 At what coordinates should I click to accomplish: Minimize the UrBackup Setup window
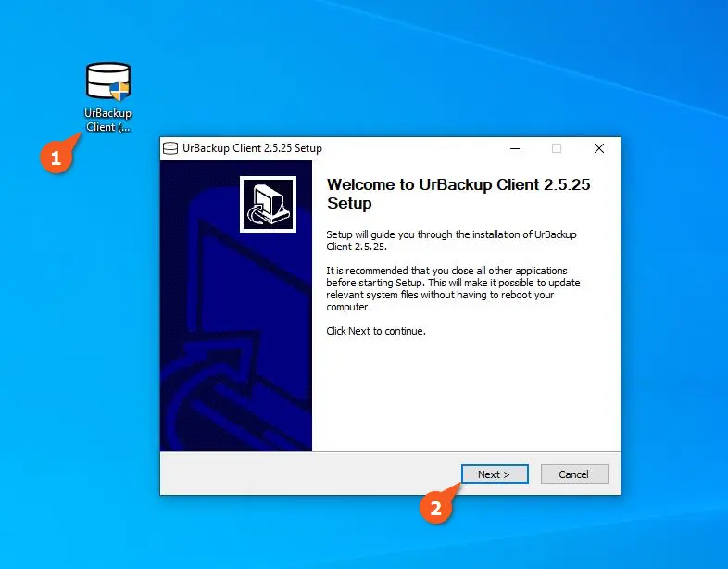point(514,148)
